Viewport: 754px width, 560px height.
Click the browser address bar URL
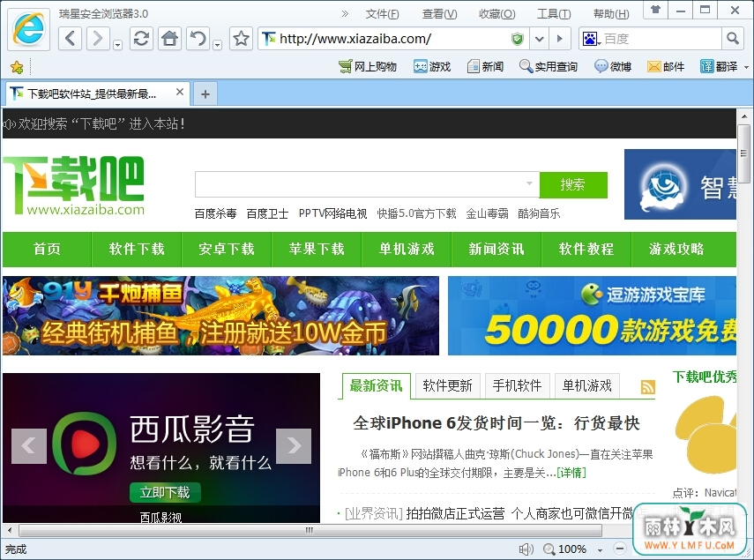(355, 39)
